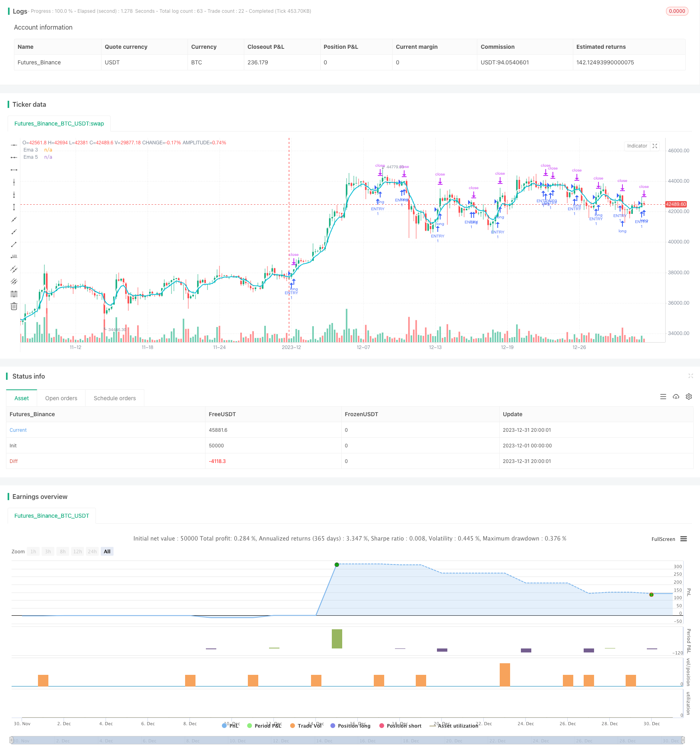Set earnings zoom to 1h
Viewport: 700px width, 756px height.
click(x=33, y=551)
